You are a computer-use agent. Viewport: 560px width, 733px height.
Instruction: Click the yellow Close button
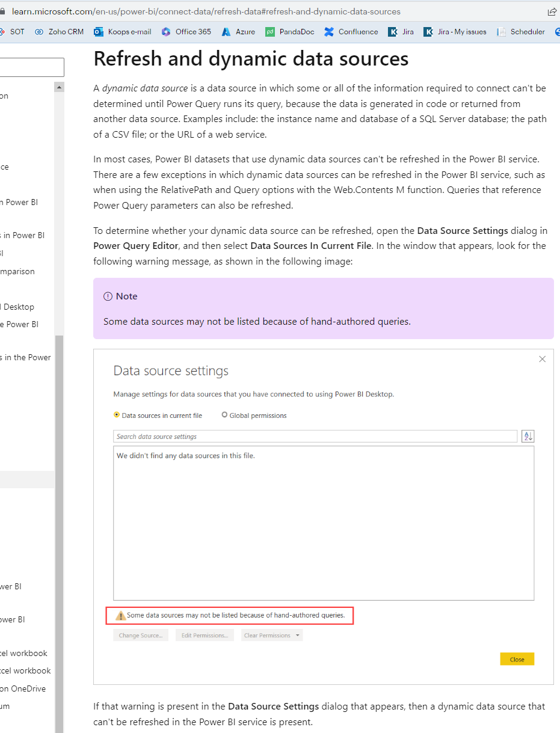click(x=517, y=658)
